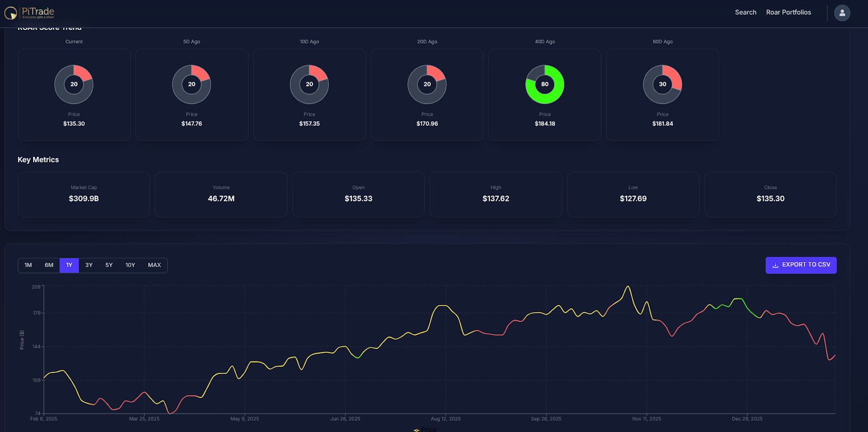Click the 10D Ago score donut chart
Screen dimensions: 868x432
point(309,84)
